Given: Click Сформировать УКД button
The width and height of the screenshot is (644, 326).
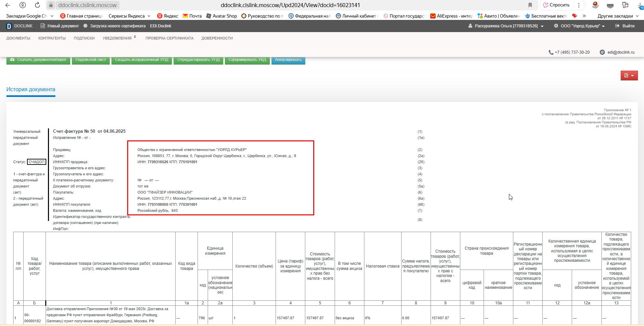Looking at the screenshot, I should pyautogui.click(x=247, y=60).
